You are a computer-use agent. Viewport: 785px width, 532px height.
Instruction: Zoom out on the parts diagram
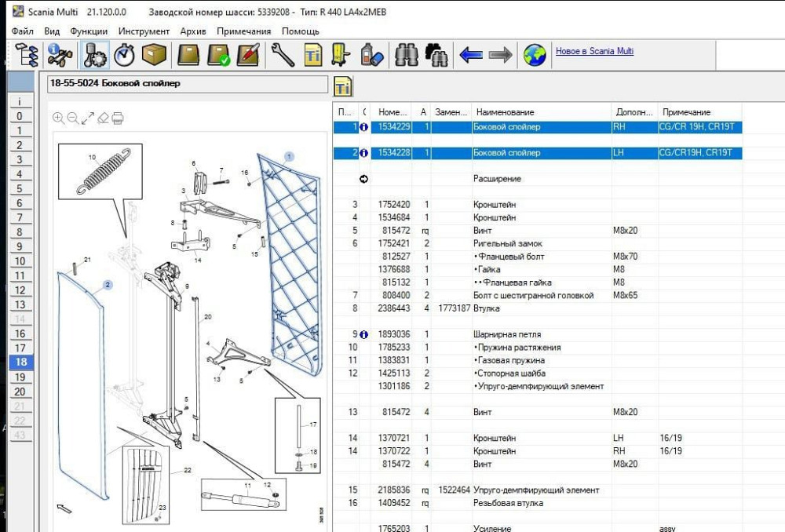click(x=73, y=118)
